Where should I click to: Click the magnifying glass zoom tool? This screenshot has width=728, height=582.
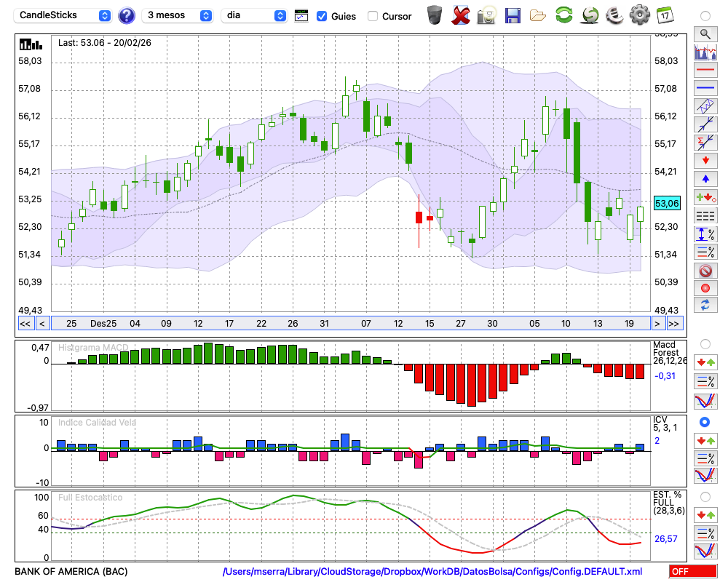(705, 34)
